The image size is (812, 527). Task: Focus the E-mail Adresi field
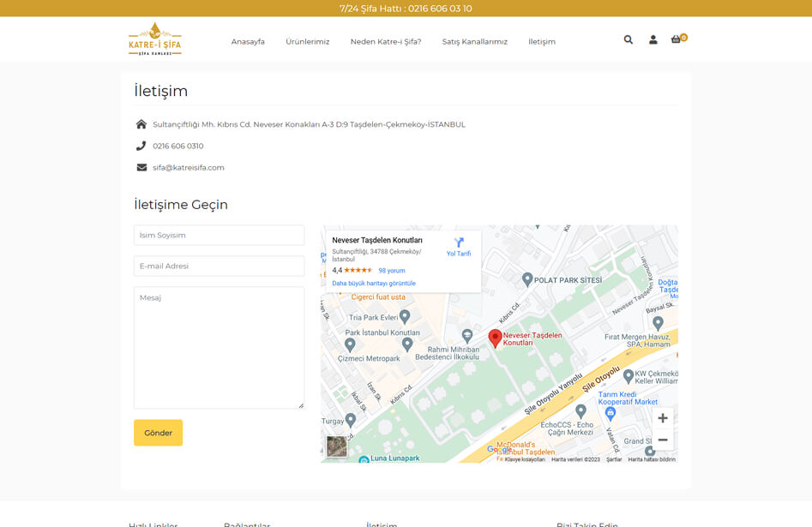click(x=219, y=266)
